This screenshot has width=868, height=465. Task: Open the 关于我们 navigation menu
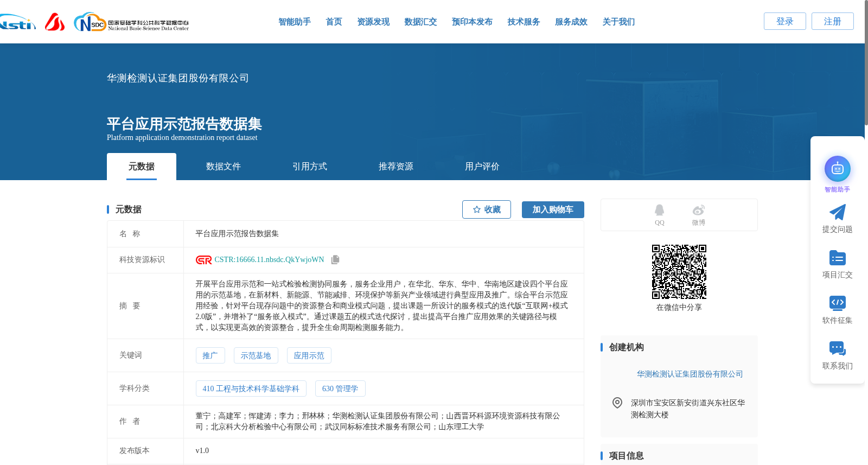(618, 22)
